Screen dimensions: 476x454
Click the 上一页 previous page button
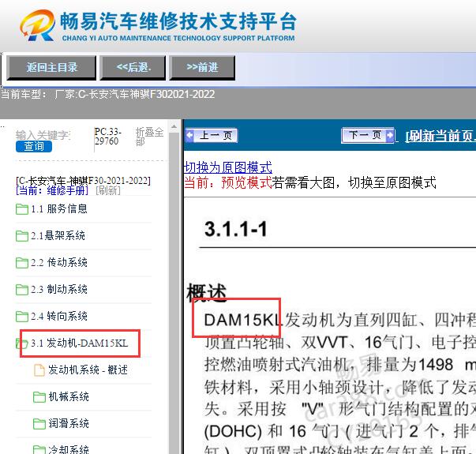[212, 135]
